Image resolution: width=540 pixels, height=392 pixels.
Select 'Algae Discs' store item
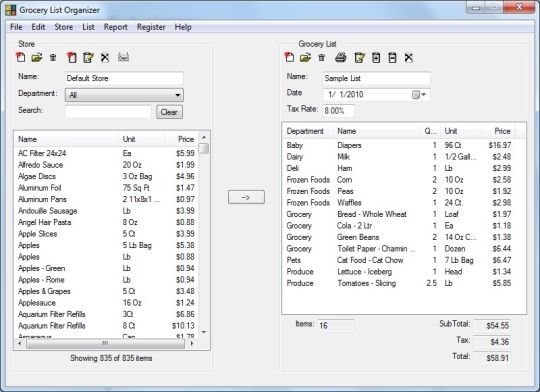[106, 176]
